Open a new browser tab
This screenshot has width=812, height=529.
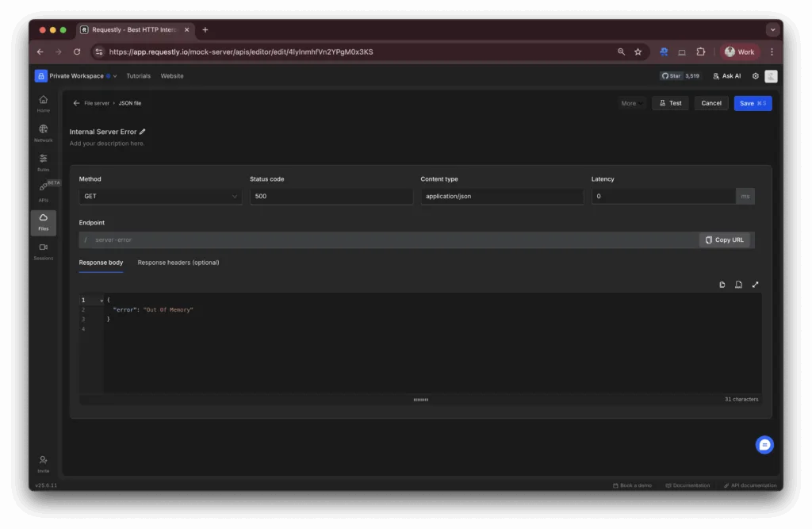point(205,30)
